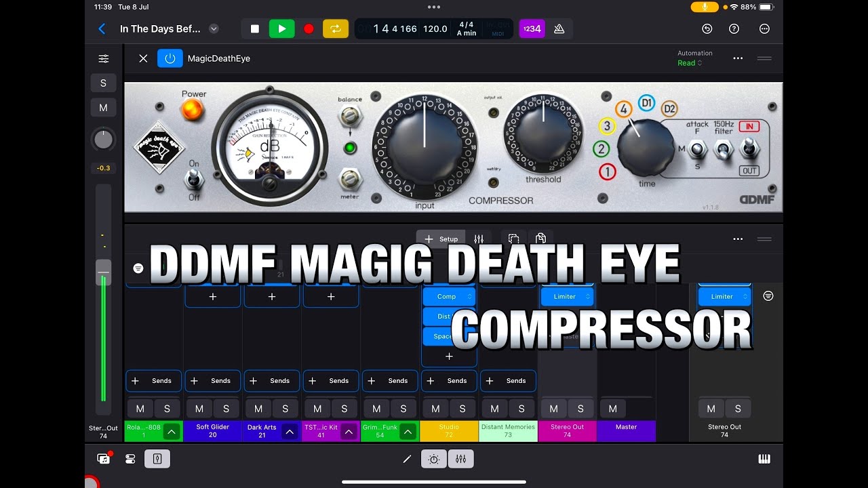The height and width of the screenshot is (488, 868).
Task: Open mixer panel three-dots menu
Action: pos(738,239)
